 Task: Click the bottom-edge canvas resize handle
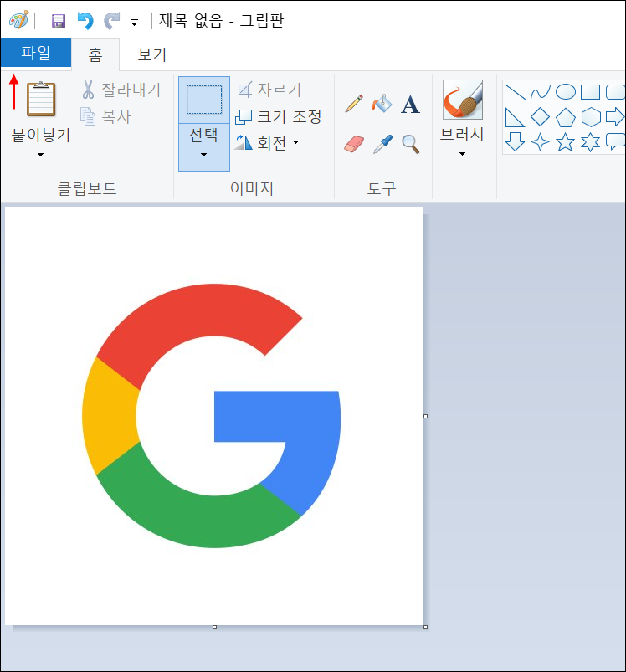(x=215, y=627)
